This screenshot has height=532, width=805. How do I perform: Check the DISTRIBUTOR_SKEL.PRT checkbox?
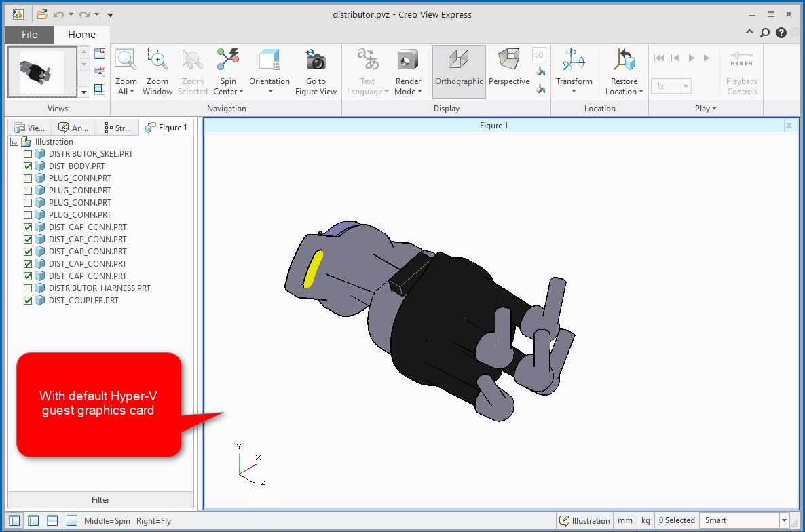tap(28, 154)
